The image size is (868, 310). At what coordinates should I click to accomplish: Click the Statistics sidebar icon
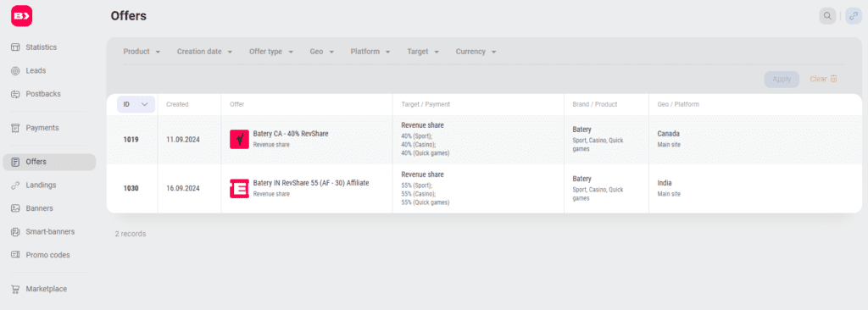15,47
